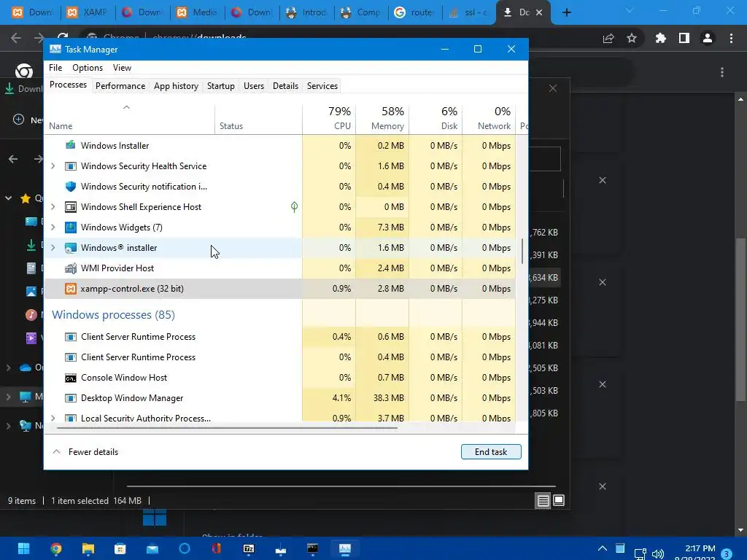Open the Chrome profile avatar icon

click(708, 38)
